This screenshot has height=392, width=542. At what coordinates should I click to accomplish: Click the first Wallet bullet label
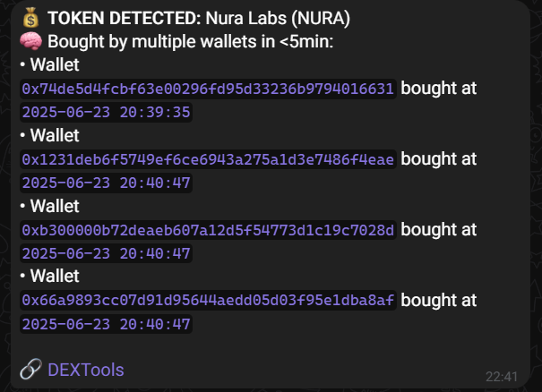(x=55, y=64)
